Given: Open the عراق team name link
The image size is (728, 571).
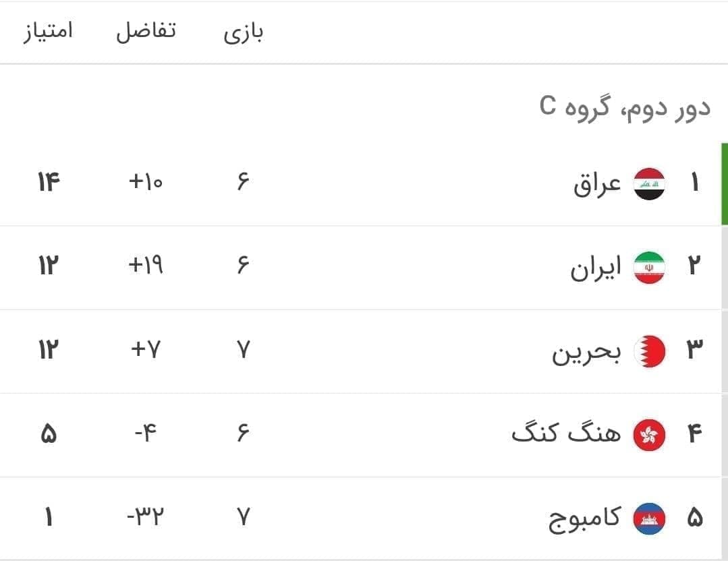Looking at the screenshot, I should point(597,183).
